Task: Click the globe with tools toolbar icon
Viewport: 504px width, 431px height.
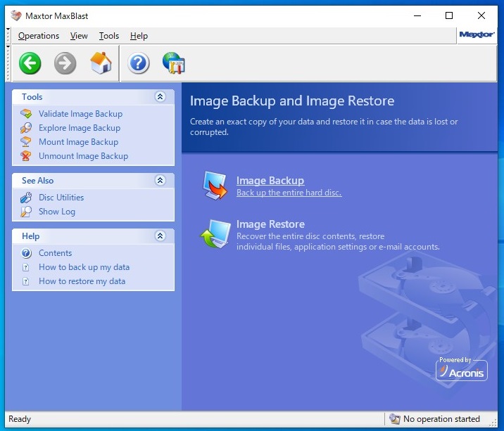Action: pos(174,63)
